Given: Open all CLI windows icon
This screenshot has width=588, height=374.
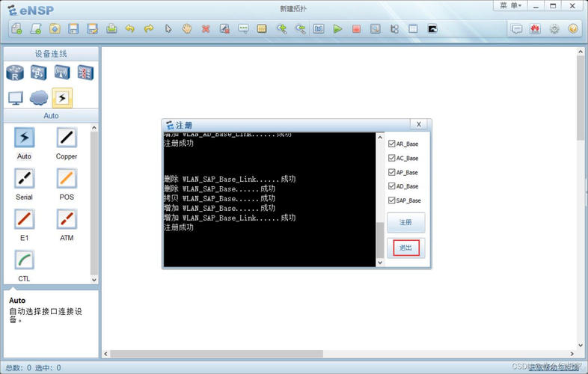Looking at the screenshot, I should [x=432, y=29].
